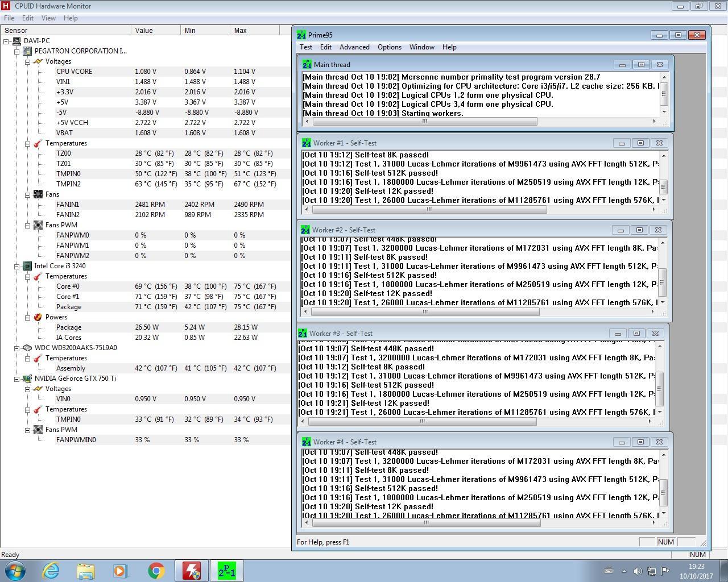Select the Core #0 temperature row
The width and height of the screenshot is (728, 582).
(x=146, y=286)
